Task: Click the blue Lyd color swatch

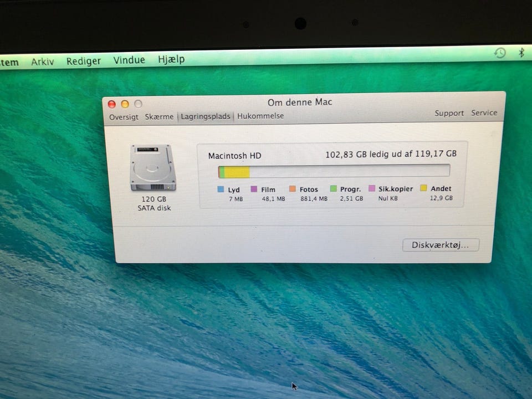Action: (x=221, y=190)
